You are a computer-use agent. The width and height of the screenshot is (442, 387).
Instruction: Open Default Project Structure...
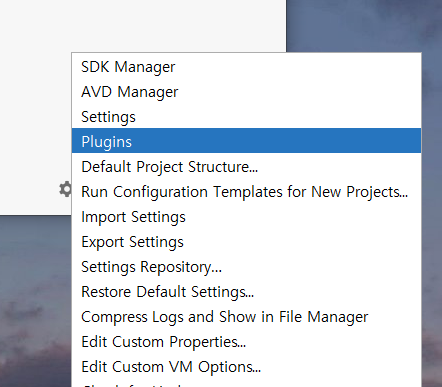coord(246,167)
